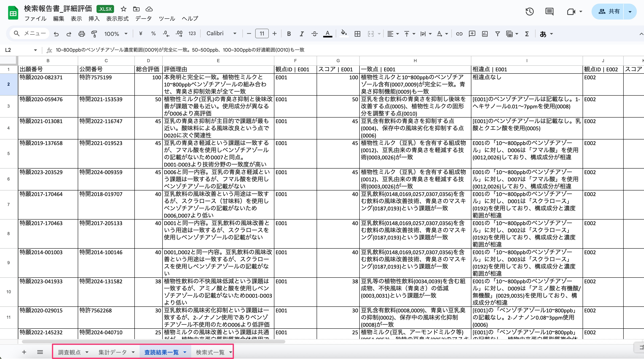
Task: Open the ファイル menu
Action: pyautogui.click(x=35, y=19)
